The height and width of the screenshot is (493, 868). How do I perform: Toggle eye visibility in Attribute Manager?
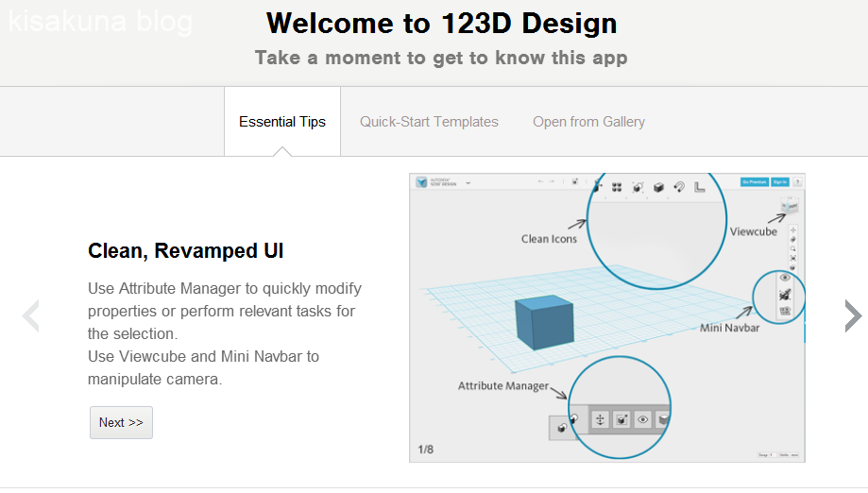point(643,419)
